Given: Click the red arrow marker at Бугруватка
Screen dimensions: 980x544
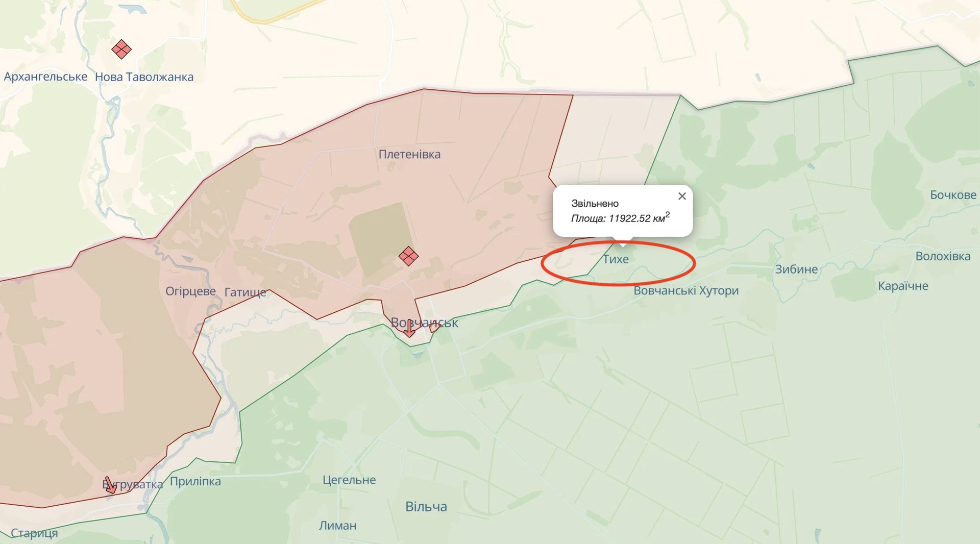Looking at the screenshot, I should coord(110,485).
